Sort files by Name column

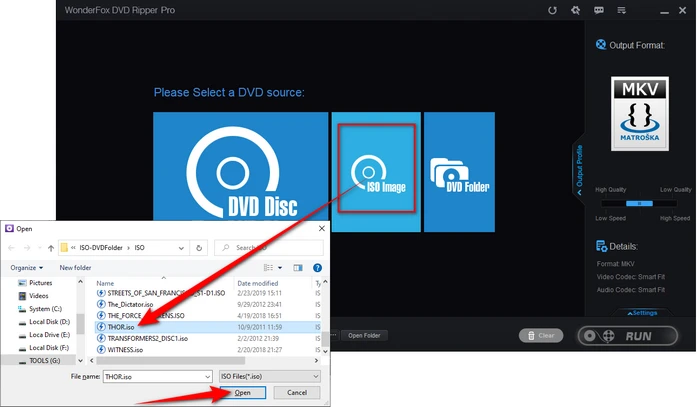pos(105,283)
